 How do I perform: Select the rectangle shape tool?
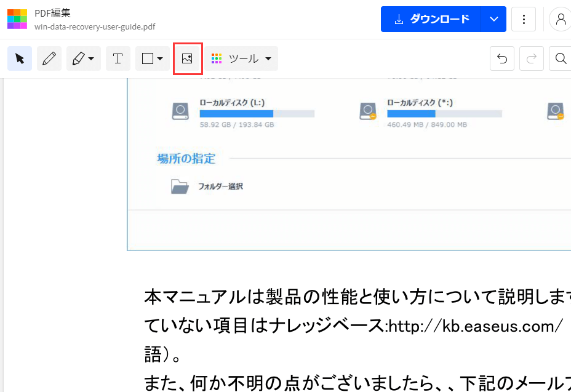click(x=148, y=58)
